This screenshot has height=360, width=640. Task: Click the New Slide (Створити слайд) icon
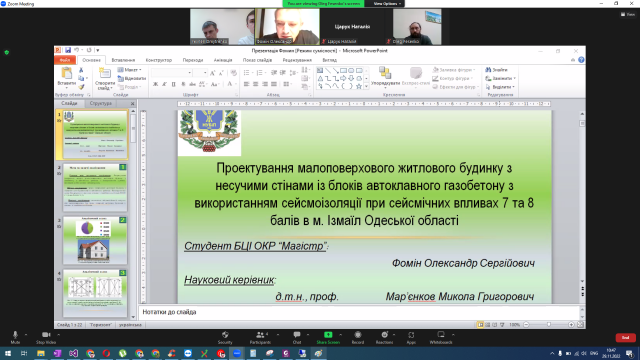point(105,74)
